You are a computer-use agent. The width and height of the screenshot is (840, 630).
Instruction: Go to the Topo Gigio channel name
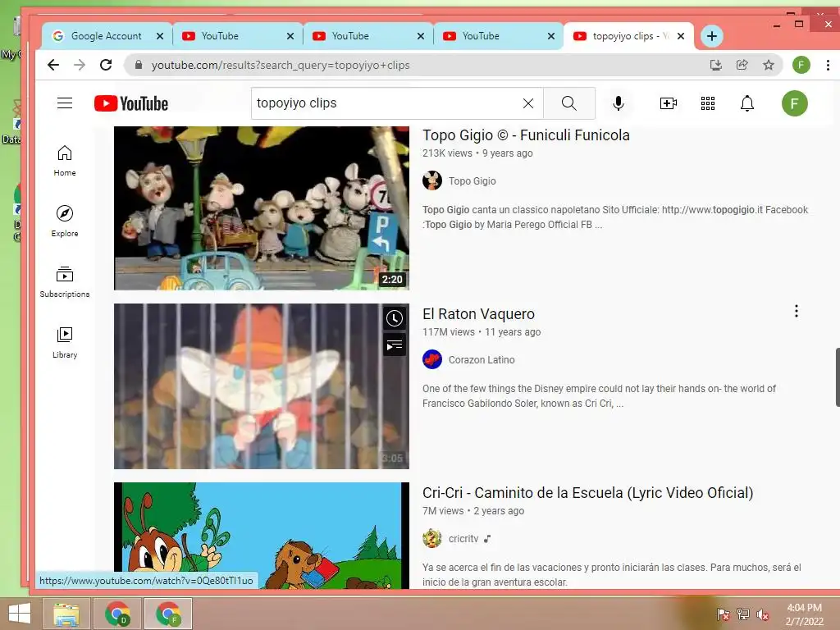(x=472, y=181)
